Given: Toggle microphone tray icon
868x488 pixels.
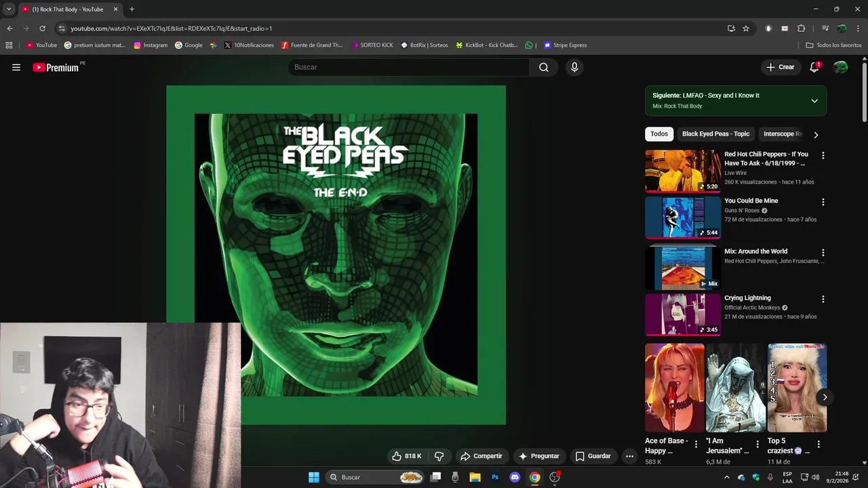Looking at the screenshot, I should point(770,477).
